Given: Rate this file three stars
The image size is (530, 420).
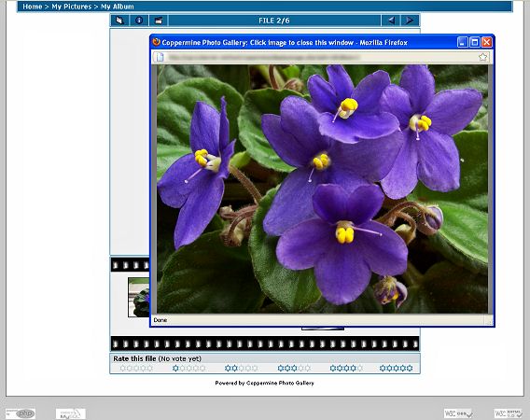Looking at the screenshot, I should 294,368.
